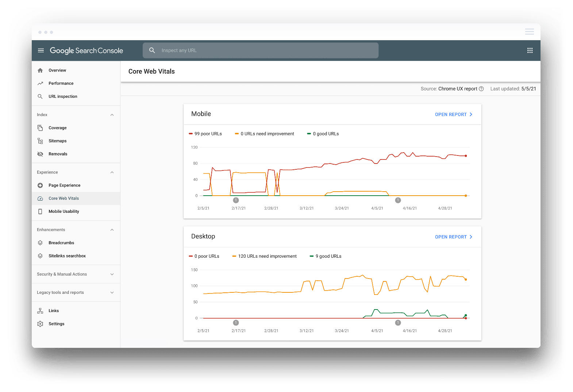Click the Sitelinks searchbox layers icon
The image size is (573, 392).
[40, 256]
